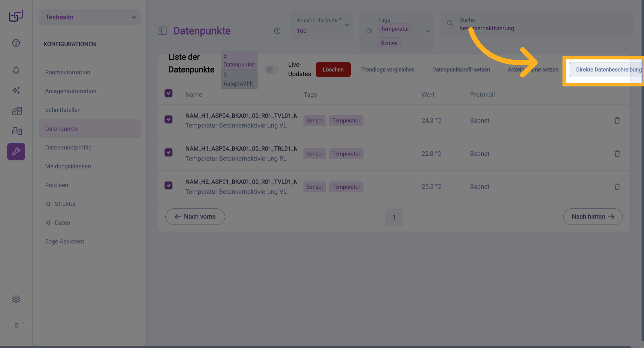Expand the Tags filter dropdown
This screenshot has width=644, height=348.
(428, 31)
